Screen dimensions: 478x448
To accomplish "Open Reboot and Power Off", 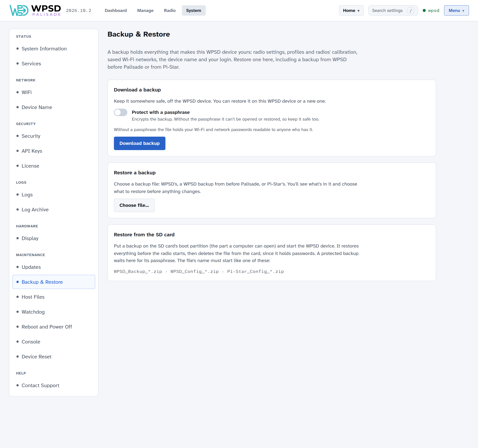I will (54, 327).
